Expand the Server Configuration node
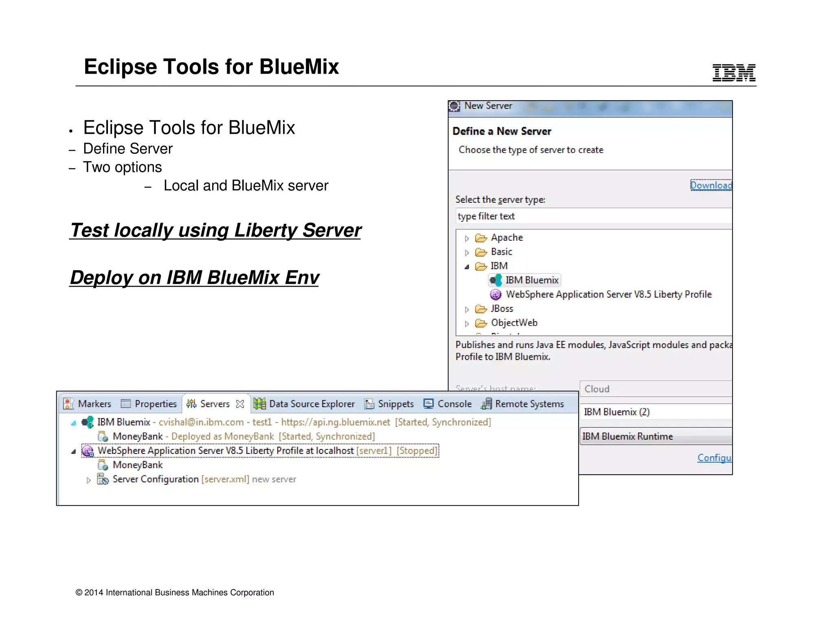Viewport: 834px width, 644px height. pyautogui.click(x=89, y=480)
